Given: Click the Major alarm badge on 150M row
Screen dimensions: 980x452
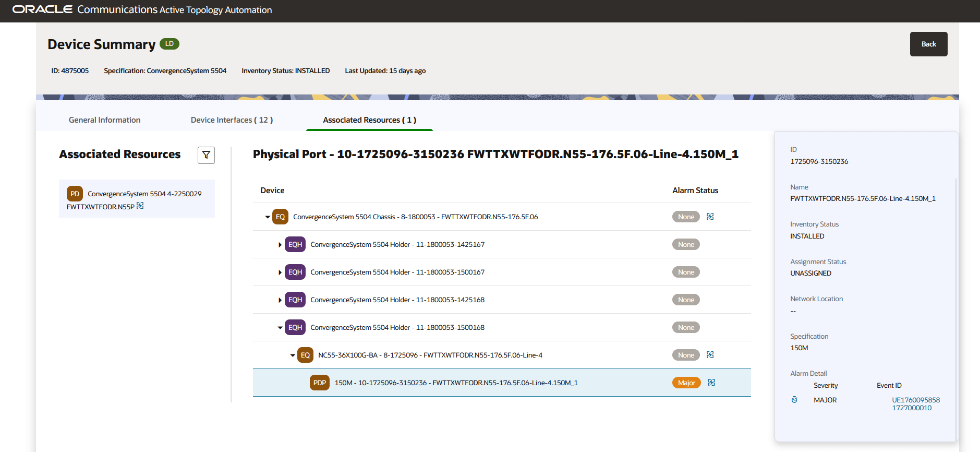Looking at the screenshot, I should [x=686, y=383].
